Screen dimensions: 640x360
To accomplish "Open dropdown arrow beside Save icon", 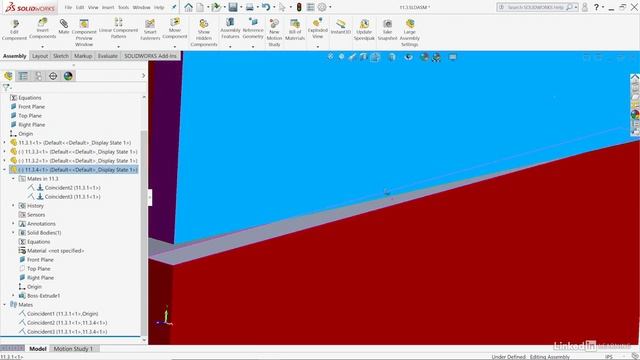I will [x=241, y=7].
